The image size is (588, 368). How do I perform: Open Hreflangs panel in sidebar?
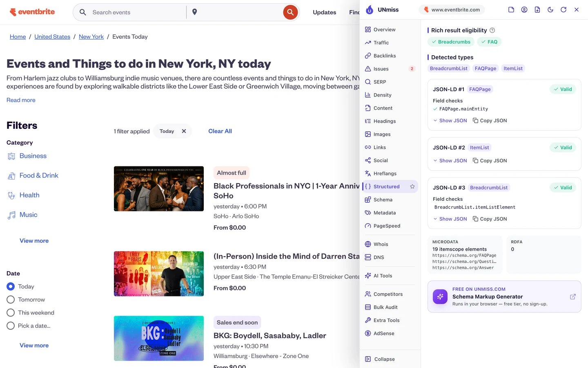(390, 173)
